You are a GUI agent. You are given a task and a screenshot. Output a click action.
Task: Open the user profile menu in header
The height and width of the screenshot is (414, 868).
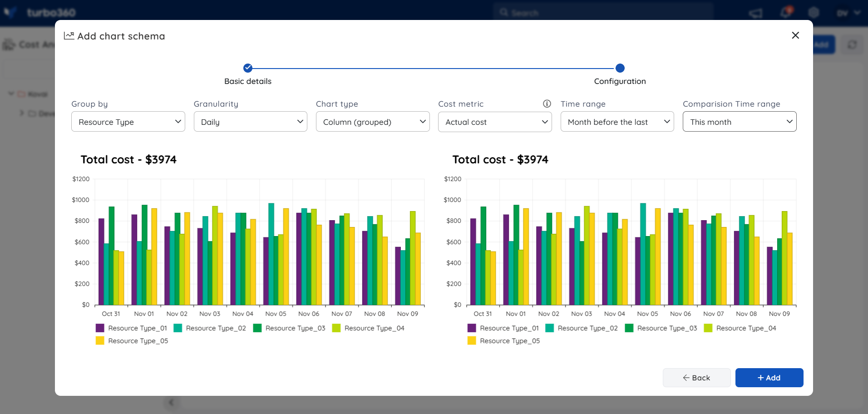coord(848,13)
